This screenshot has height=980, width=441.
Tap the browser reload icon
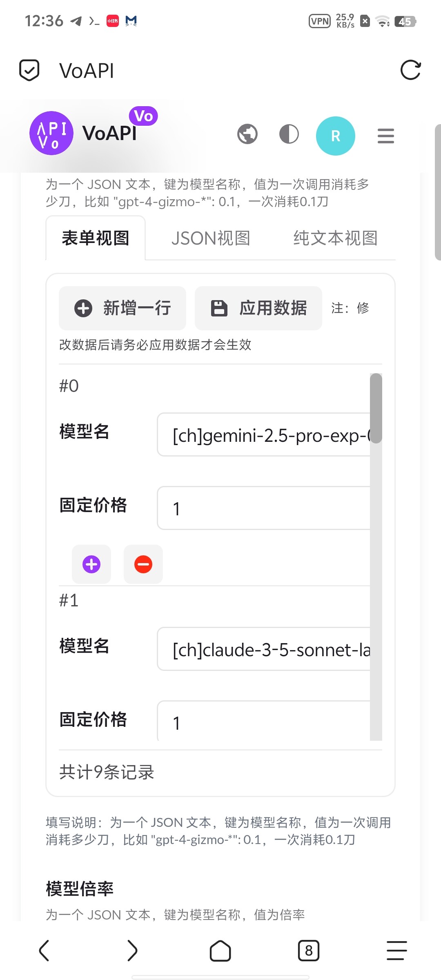(x=410, y=70)
